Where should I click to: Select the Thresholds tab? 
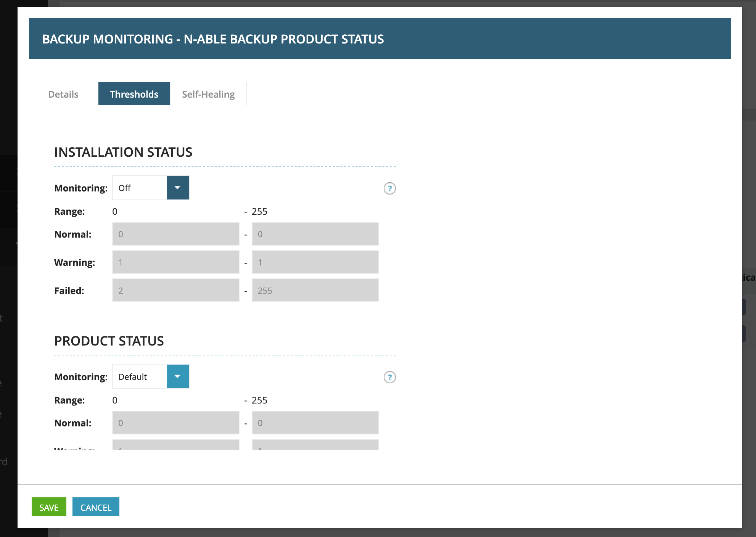click(134, 94)
